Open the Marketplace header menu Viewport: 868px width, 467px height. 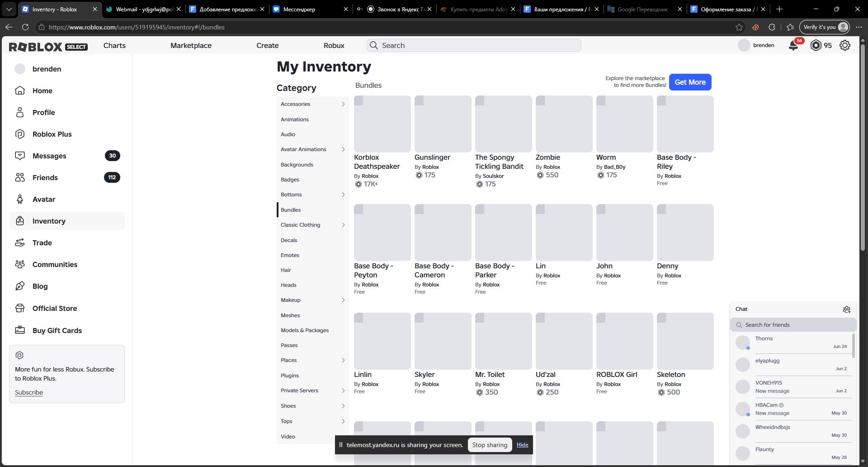191,45
